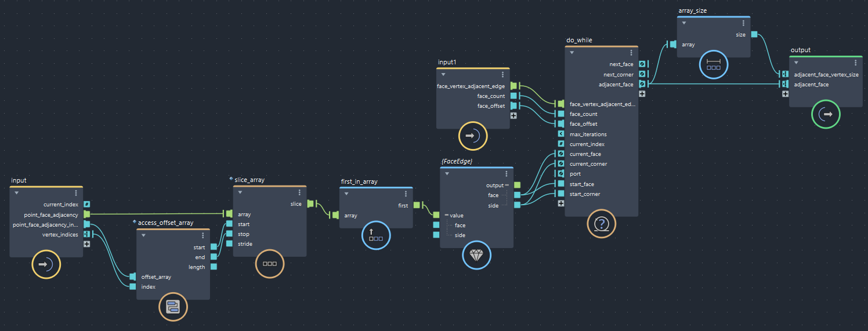Image resolution: width=868 pixels, height=331 pixels.
Task: Click the max_iterations port on do_while
Action: pos(560,134)
